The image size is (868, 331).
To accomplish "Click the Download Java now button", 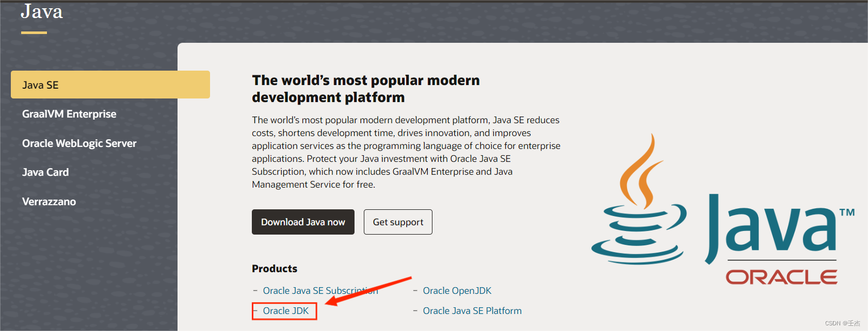I will tap(303, 222).
